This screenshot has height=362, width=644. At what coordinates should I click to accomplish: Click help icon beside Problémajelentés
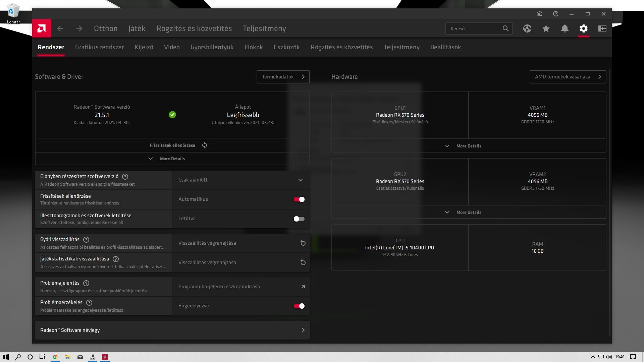tap(86, 283)
